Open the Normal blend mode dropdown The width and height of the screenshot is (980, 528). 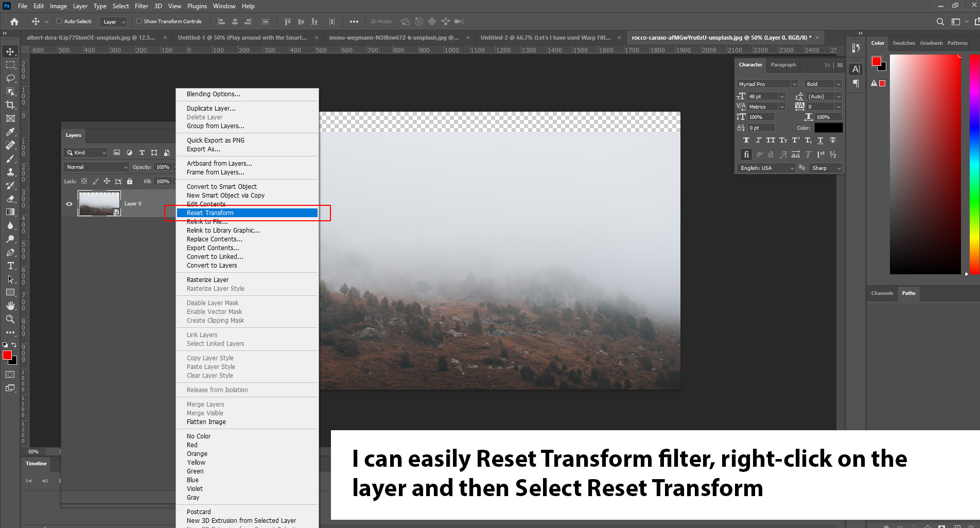[96, 167]
